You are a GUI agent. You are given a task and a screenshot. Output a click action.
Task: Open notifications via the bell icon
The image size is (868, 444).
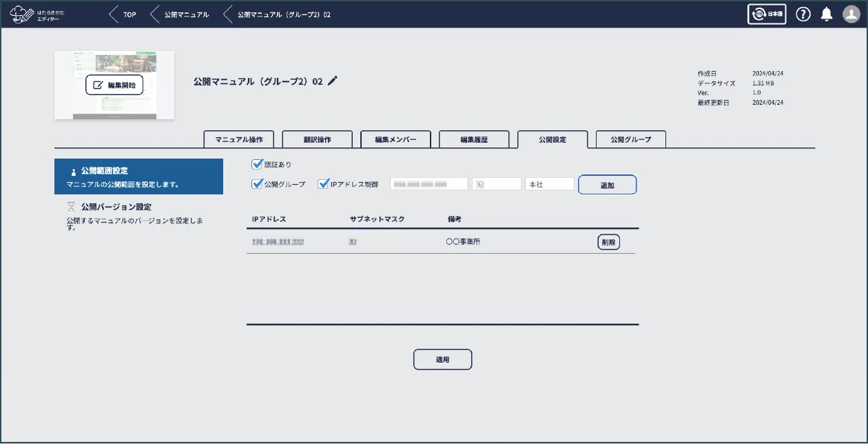[x=827, y=14]
